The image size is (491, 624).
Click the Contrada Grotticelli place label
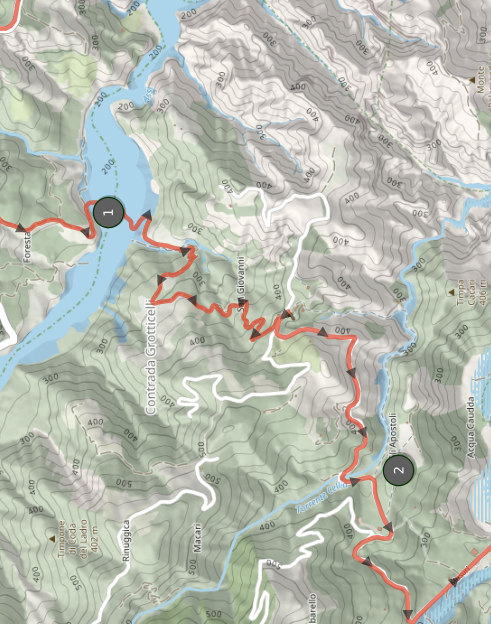point(151,359)
